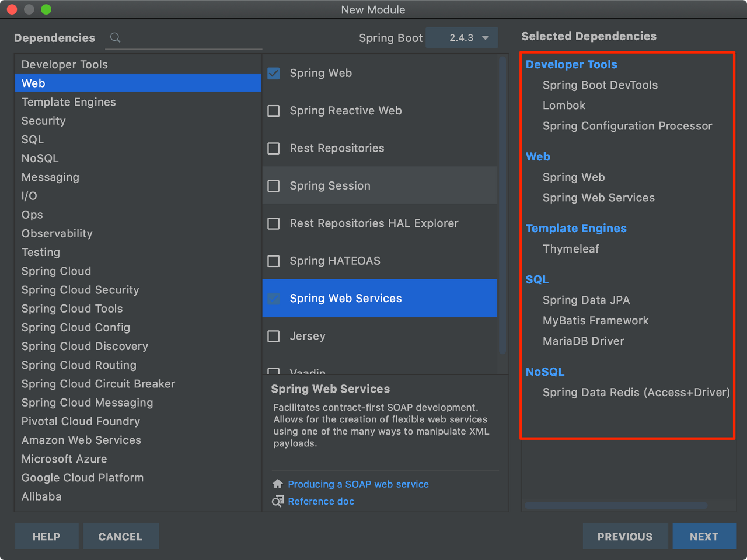The image size is (747, 560).
Task: Select the Messaging category
Action: [x=138, y=177]
